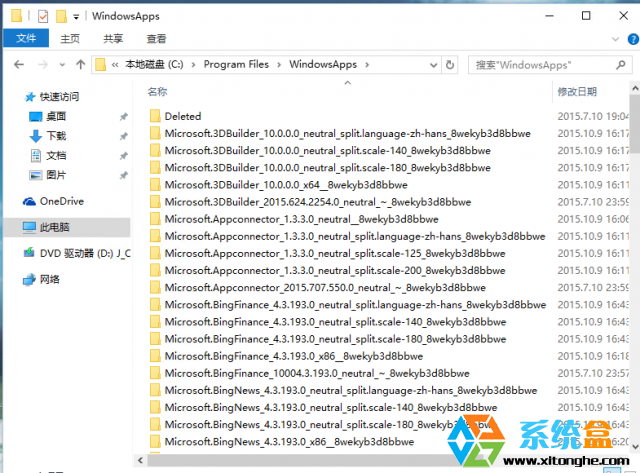Click Program Files breadcrumb
This screenshot has height=473, width=640.
tap(236, 64)
